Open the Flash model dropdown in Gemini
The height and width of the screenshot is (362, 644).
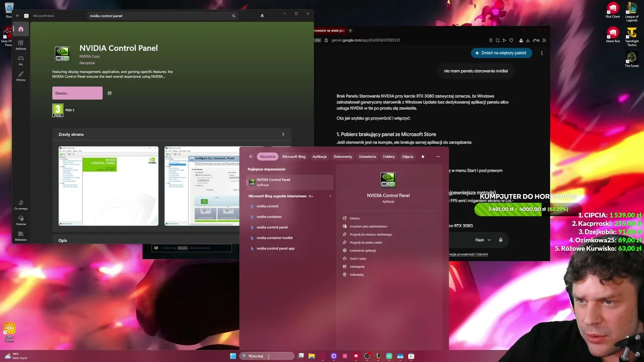click(x=482, y=240)
